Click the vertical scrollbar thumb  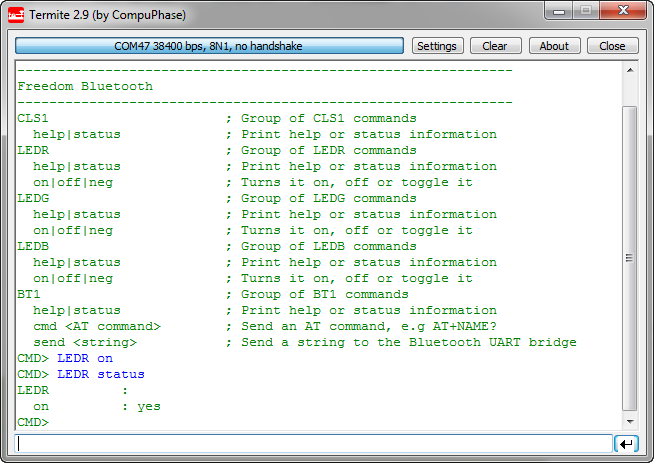click(x=629, y=257)
